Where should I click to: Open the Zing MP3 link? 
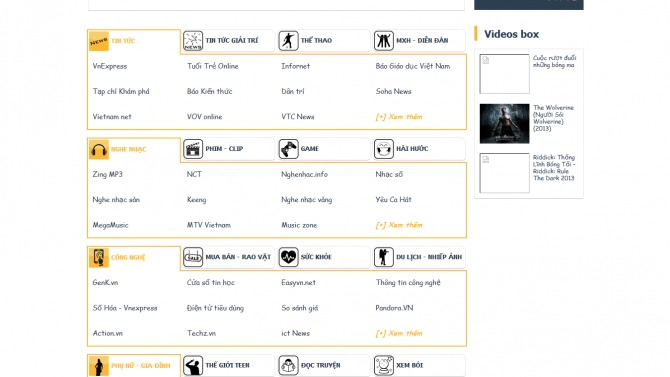click(x=107, y=174)
